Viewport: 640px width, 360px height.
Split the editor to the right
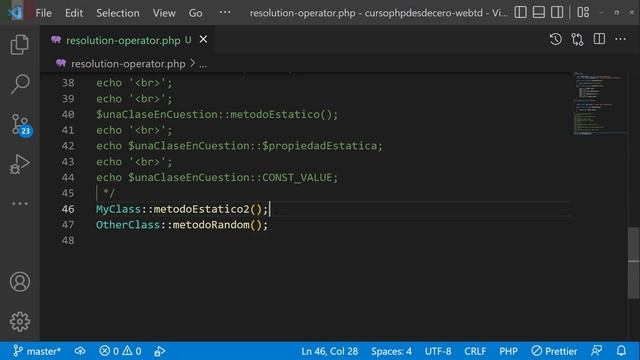click(599, 39)
